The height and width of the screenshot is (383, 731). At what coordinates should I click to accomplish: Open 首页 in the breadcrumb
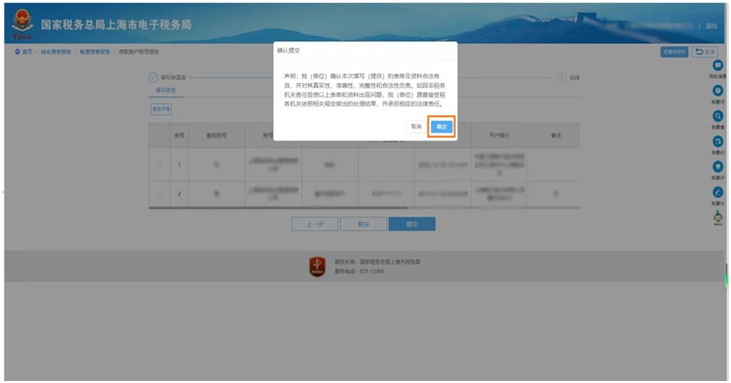(28, 52)
